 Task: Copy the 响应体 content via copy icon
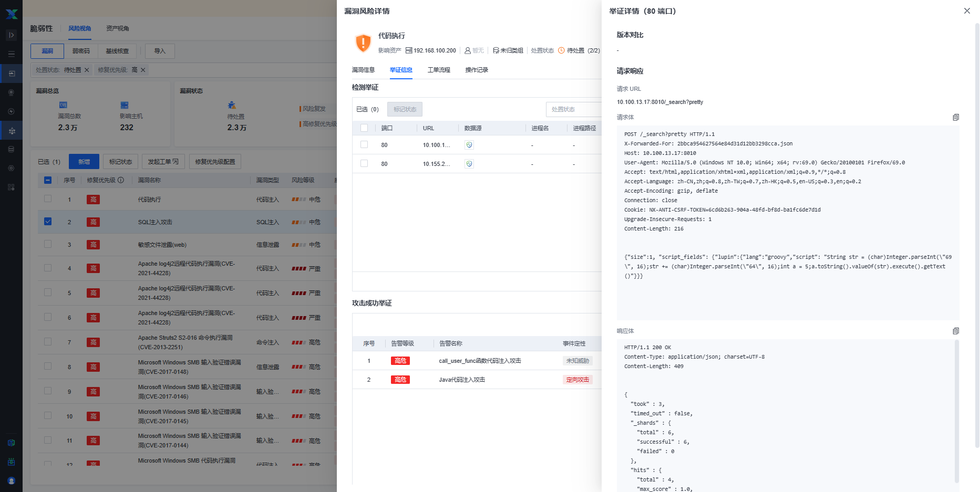956,331
